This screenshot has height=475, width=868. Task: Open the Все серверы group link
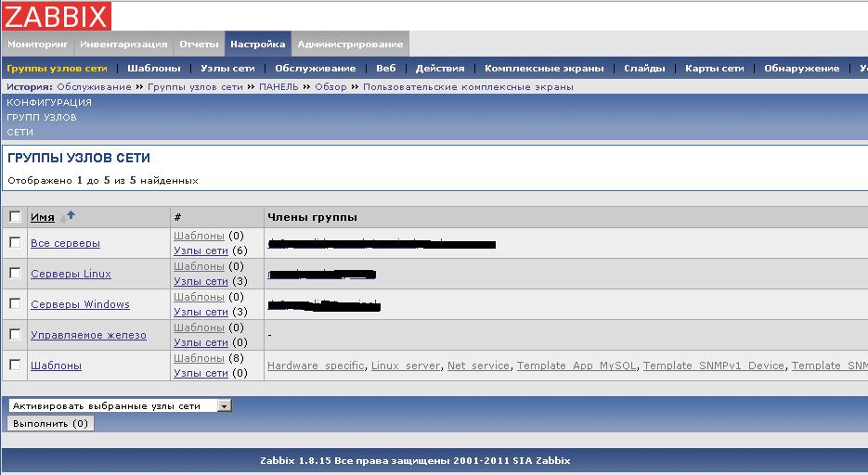coord(65,243)
